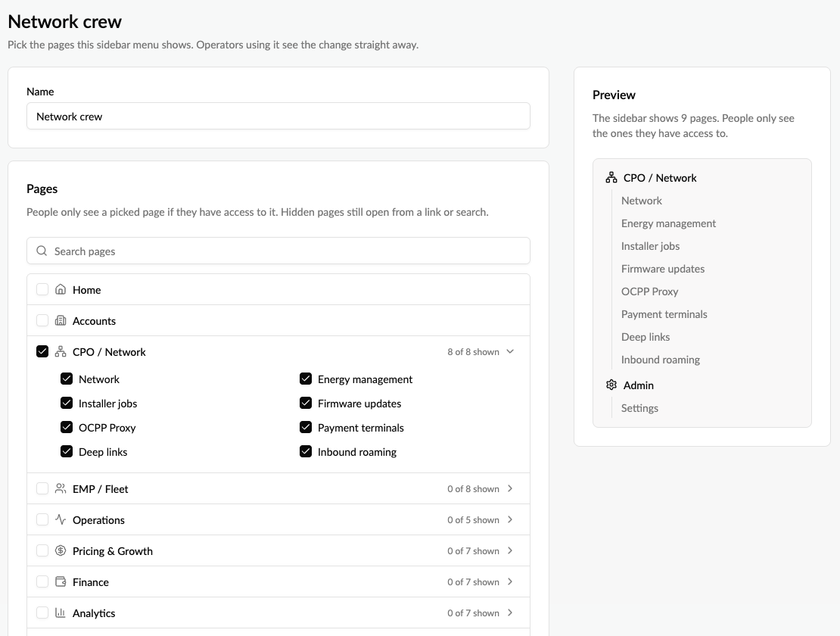Open Network in the preview sidebar
The image size is (840, 636).
tap(641, 201)
